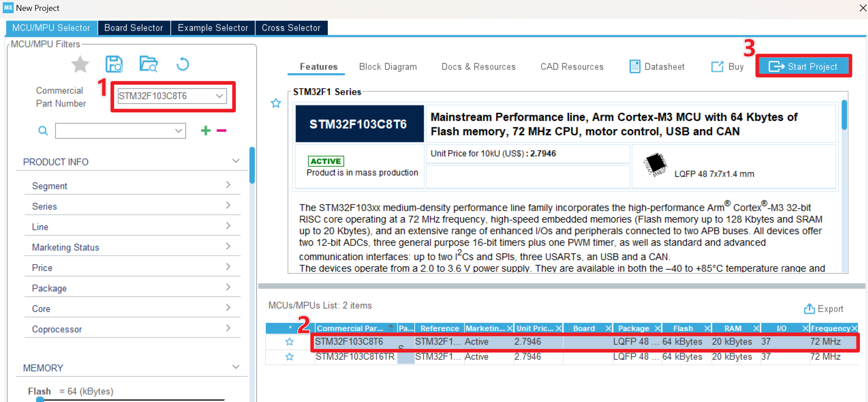The height and width of the screenshot is (402, 868).
Task: Click the Datasheet document icon
Action: (635, 66)
